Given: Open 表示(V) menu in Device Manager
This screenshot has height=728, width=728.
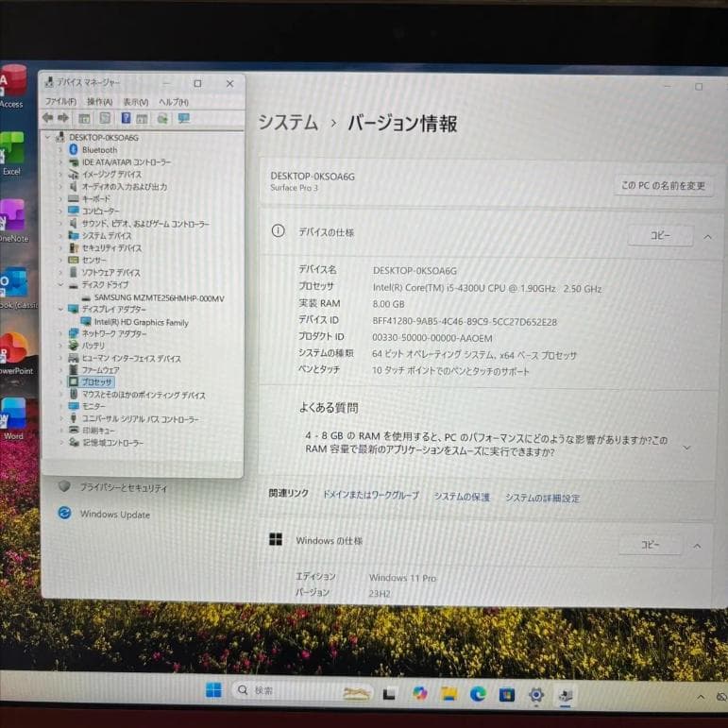Looking at the screenshot, I should click(x=136, y=102).
